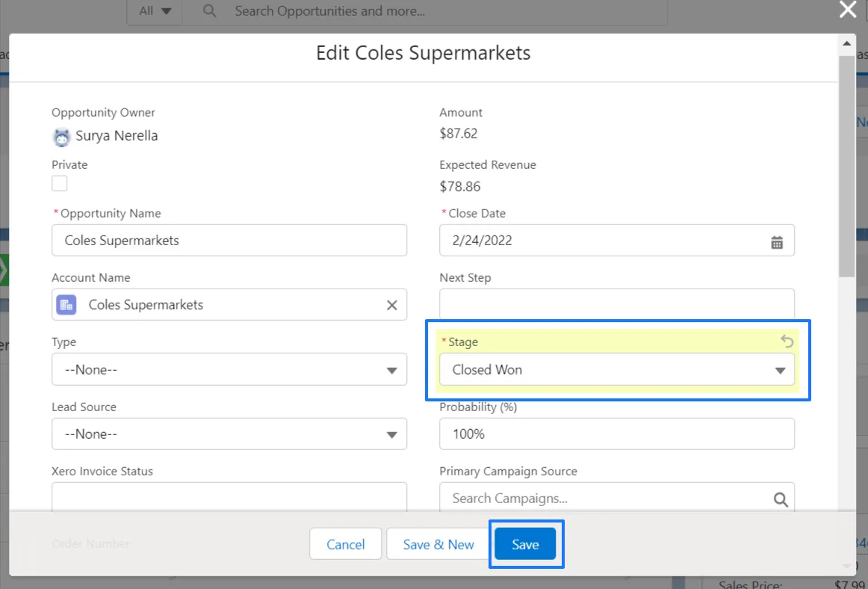868x589 pixels.
Task: Click the Next Step input field
Action: (617, 303)
